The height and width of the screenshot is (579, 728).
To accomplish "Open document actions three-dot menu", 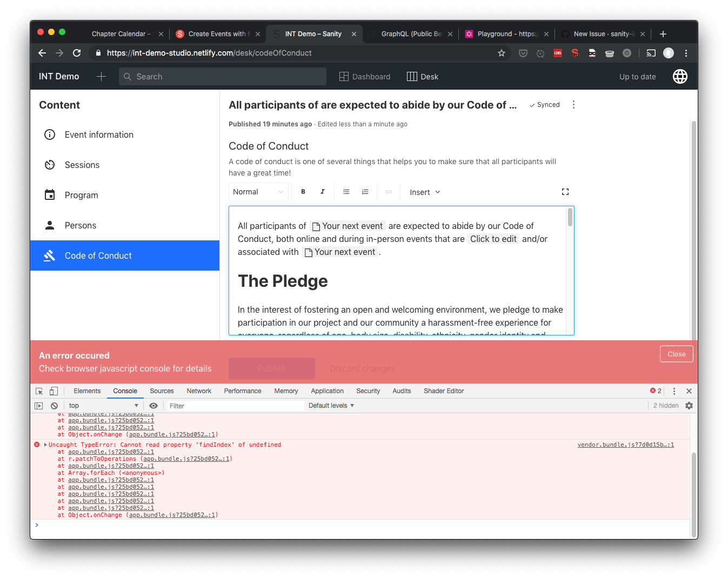I will tap(573, 105).
